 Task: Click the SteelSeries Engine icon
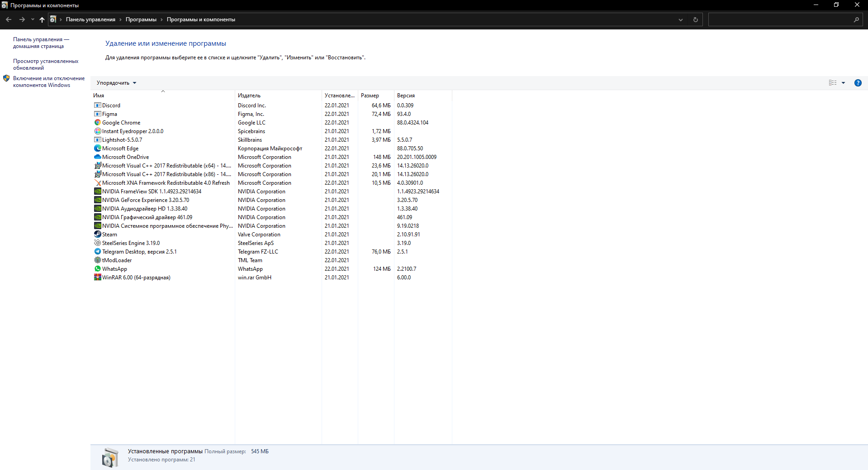(x=97, y=243)
